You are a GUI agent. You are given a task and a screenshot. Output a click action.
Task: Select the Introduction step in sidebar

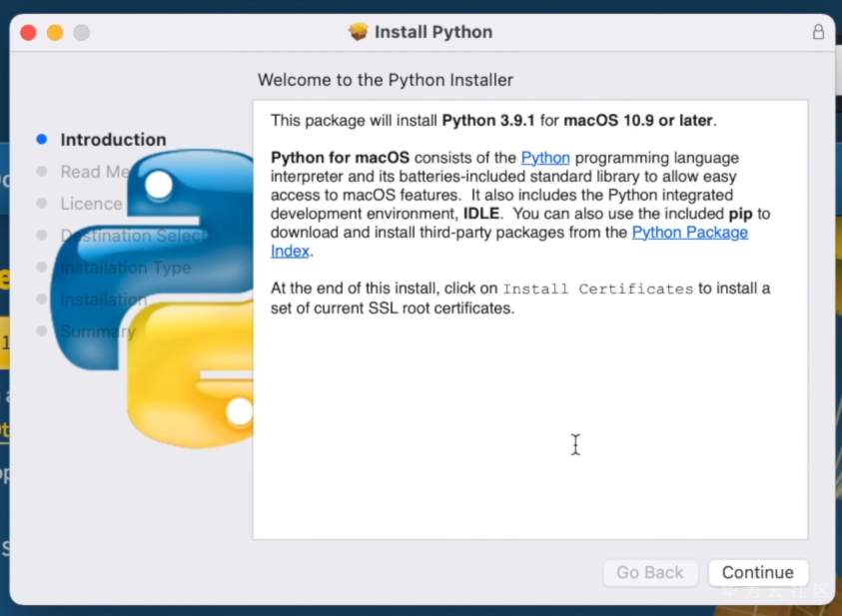point(113,140)
